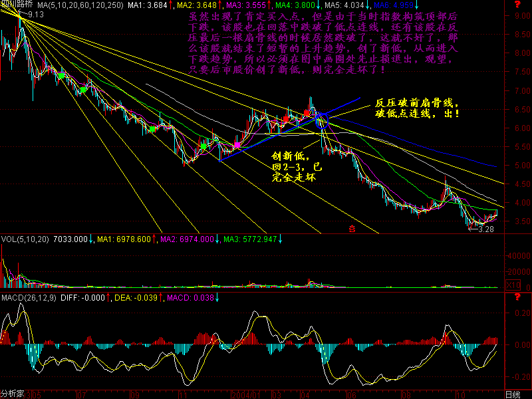The width and height of the screenshot is (532, 399).
Task: Click the 分析家 label at bottom left
Action: [x=13, y=394]
